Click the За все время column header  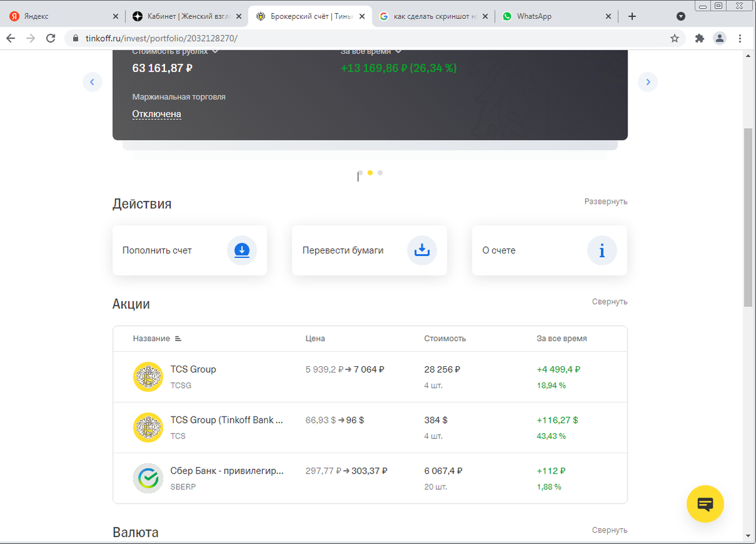[x=562, y=339]
